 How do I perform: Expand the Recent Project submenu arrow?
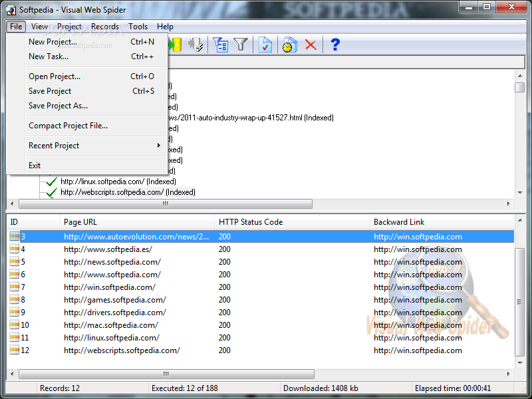(x=158, y=146)
